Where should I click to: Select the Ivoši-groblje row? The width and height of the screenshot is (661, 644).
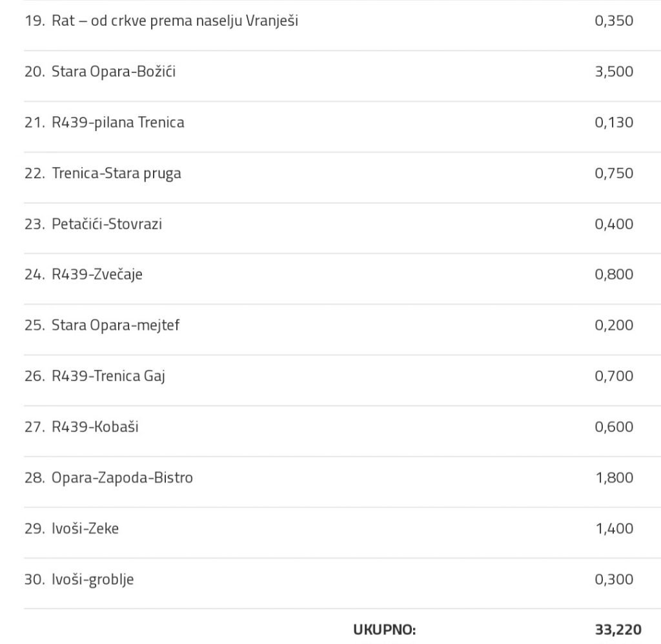[x=93, y=579]
